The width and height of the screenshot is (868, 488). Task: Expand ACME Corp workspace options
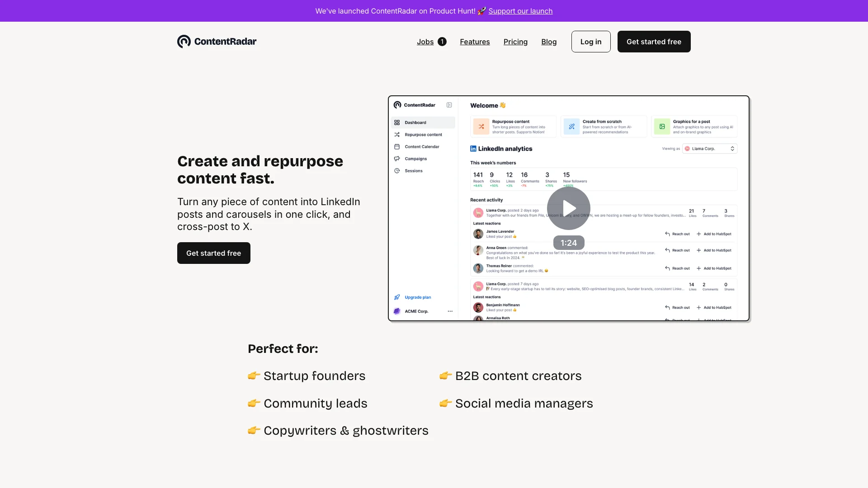coord(450,311)
